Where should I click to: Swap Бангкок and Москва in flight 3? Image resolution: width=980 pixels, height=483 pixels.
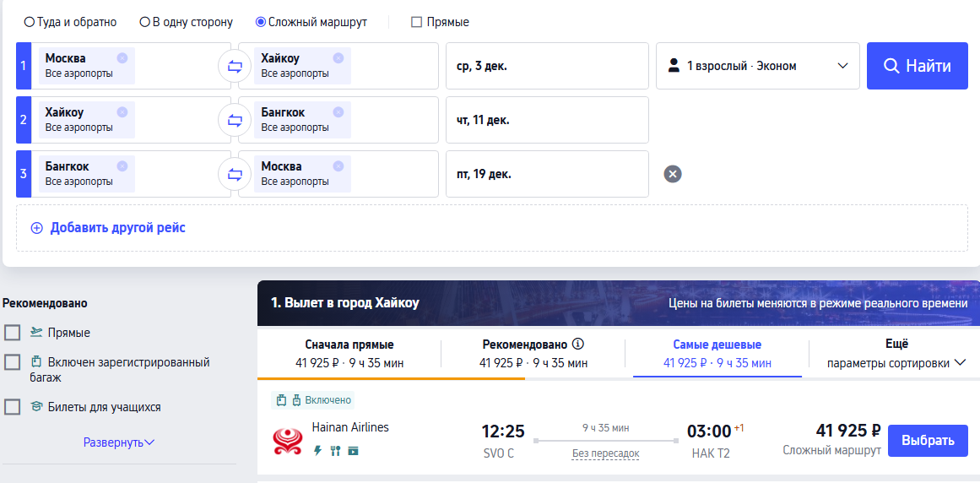pos(235,174)
